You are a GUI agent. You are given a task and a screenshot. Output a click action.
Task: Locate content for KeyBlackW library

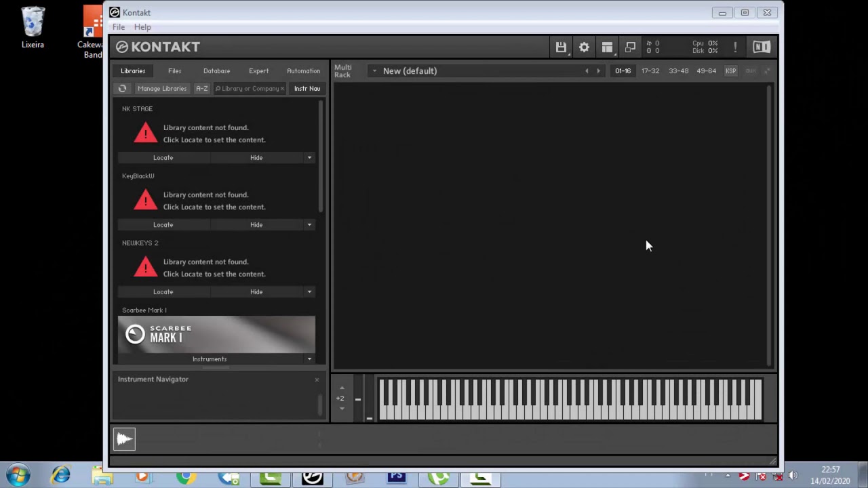tap(163, 224)
